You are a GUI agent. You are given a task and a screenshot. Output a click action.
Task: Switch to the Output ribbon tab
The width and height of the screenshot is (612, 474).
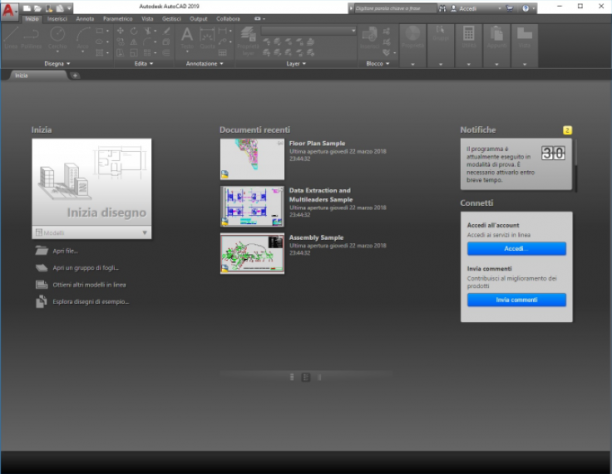[x=198, y=19]
